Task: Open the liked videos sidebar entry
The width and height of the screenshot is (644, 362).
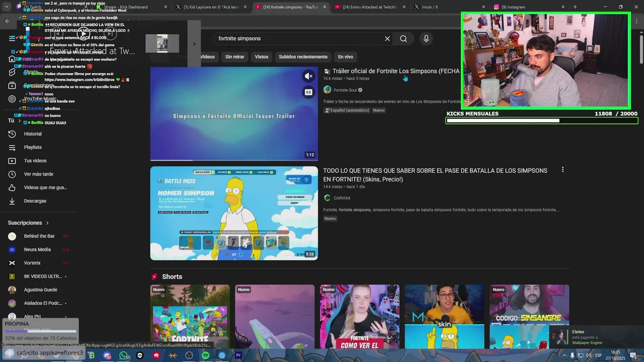Action: (45, 188)
